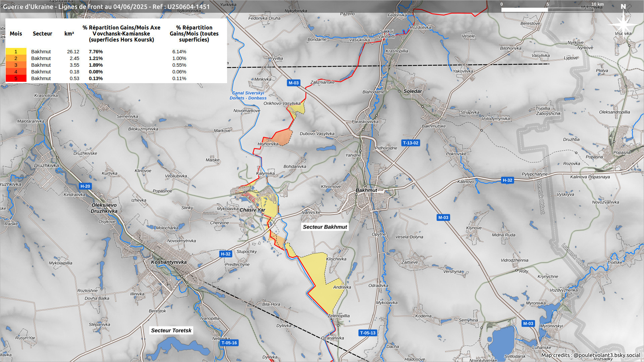Click the H-32 shield near Stupochky
This screenshot has width=644, height=362.
pos(226,254)
